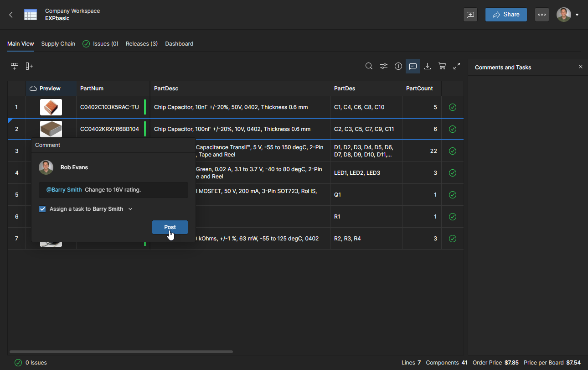The height and width of the screenshot is (370, 588).
Task: Toggle the Comments panel icon in toolbar
Action: (413, 66)
